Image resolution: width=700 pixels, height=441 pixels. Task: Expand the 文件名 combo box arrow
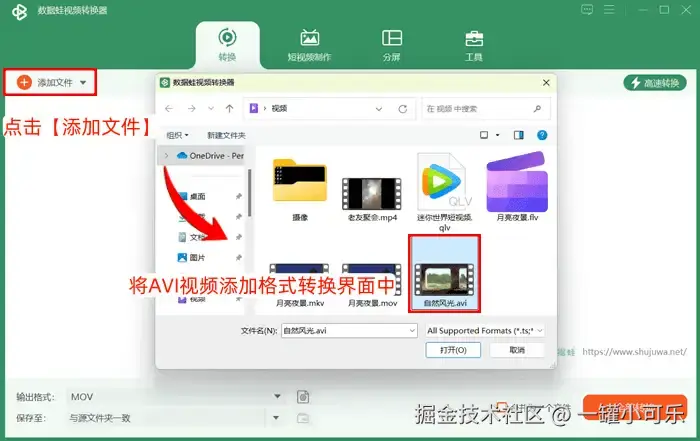(x=412, y=331)
